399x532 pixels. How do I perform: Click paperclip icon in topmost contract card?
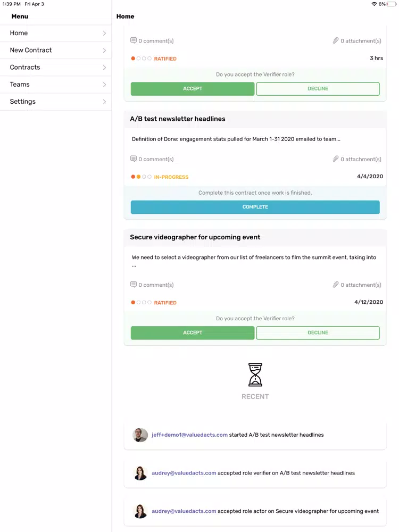click(336, 40)
